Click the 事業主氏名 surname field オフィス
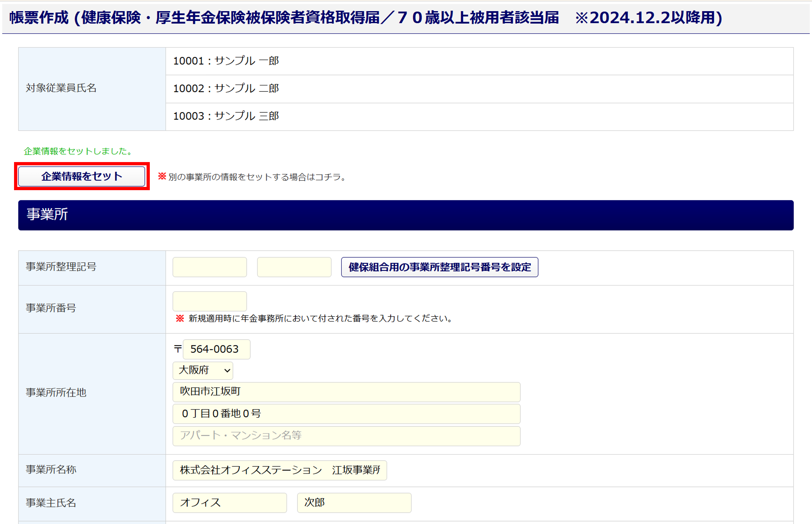This screenshot has width=812, height=524. 229,503
